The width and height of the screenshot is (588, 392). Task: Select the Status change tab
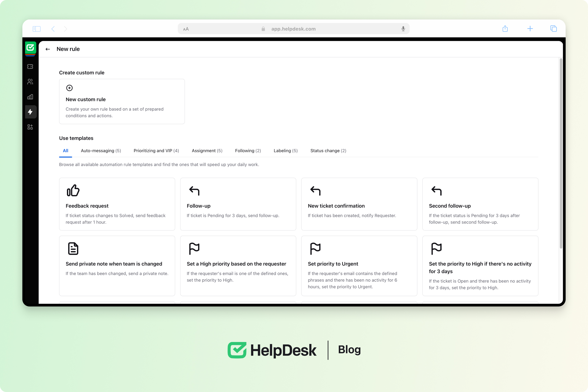(x=328, y=151)
